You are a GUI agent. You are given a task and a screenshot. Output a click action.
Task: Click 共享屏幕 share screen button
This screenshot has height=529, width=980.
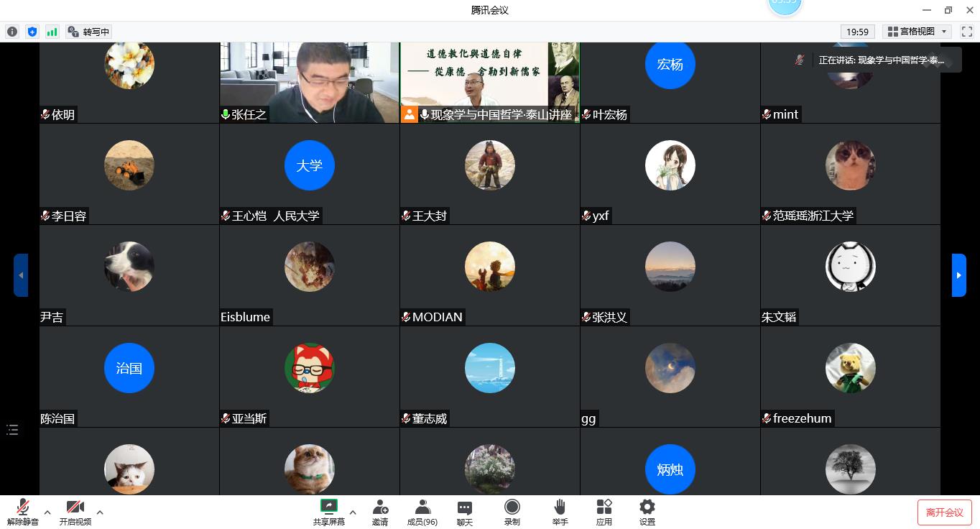(x=329, y=512)
